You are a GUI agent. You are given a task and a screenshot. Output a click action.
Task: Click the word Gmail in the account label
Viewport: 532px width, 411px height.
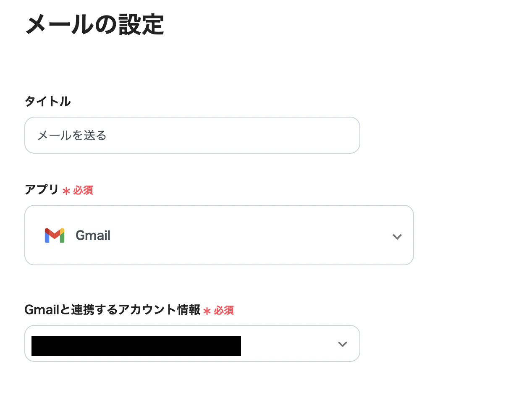(42, 310)
